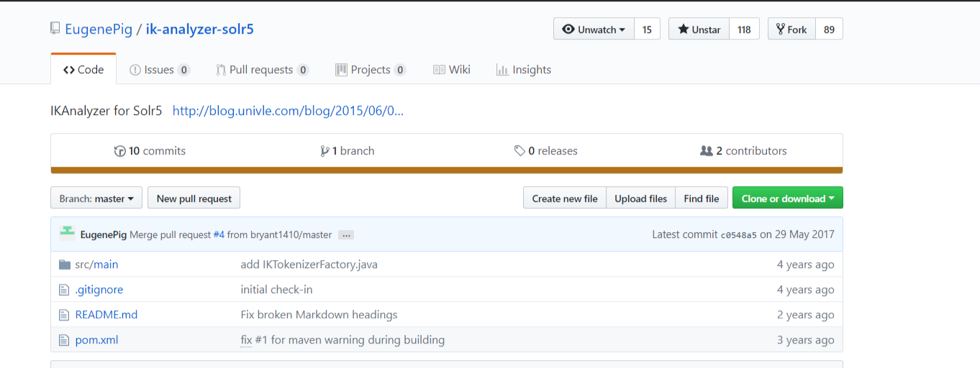Open the Wiki tab

click(452, 70)
